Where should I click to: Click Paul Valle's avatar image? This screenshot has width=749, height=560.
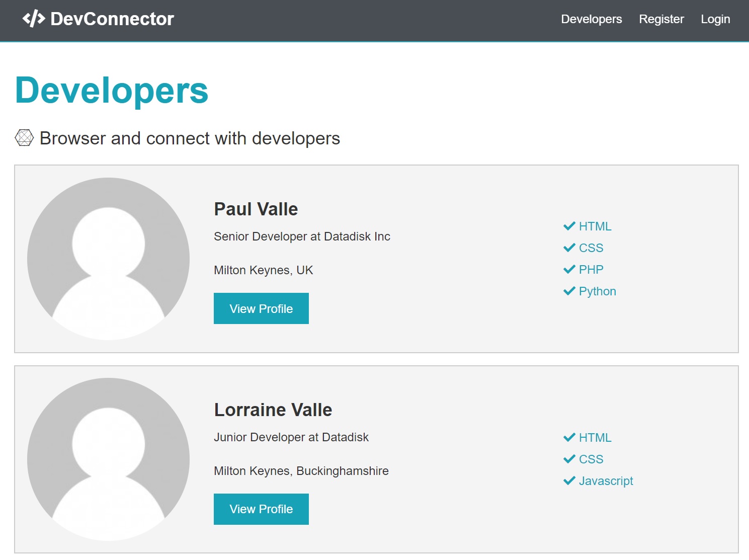point(108,259)
